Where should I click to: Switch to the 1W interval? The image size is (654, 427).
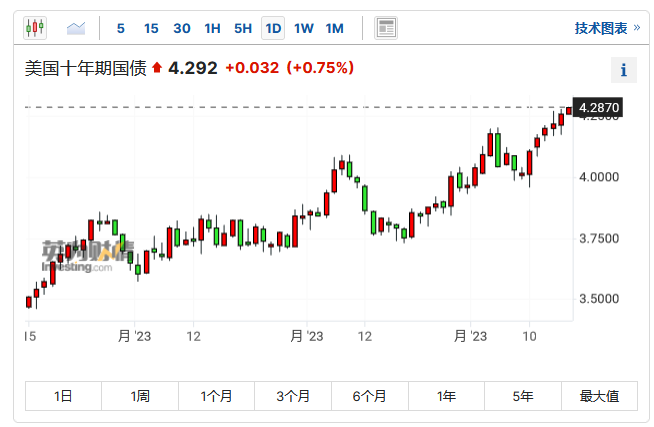tap(304, 28)
